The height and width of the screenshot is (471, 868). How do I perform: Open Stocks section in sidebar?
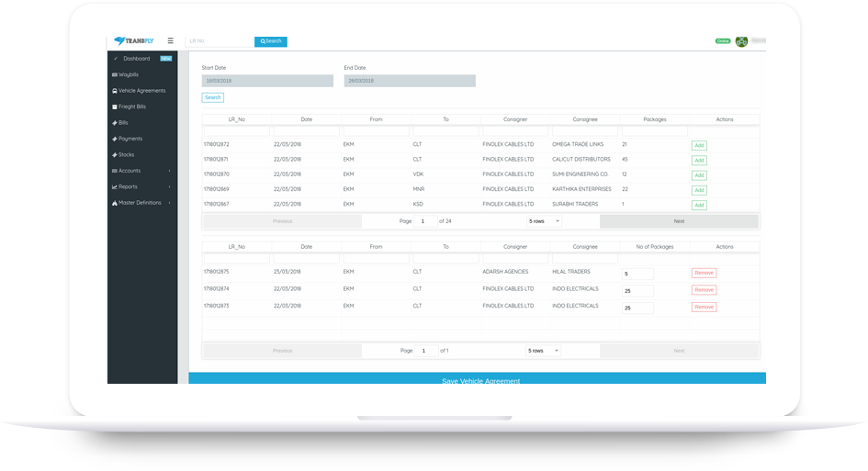[x=126, y=155]
